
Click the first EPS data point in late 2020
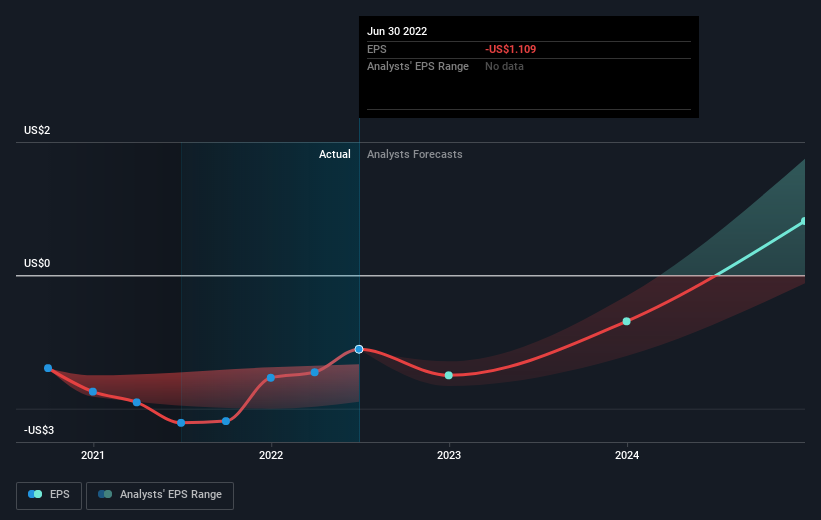(48, 368)
